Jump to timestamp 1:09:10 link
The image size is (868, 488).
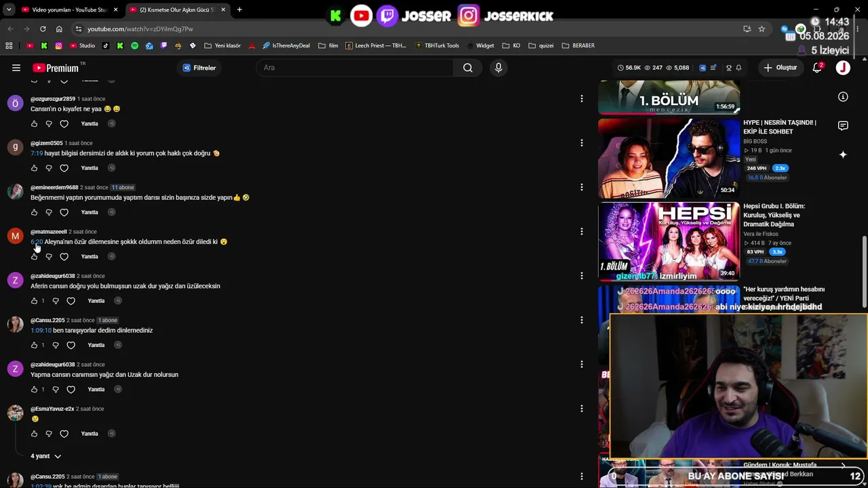tap(41, 331)
